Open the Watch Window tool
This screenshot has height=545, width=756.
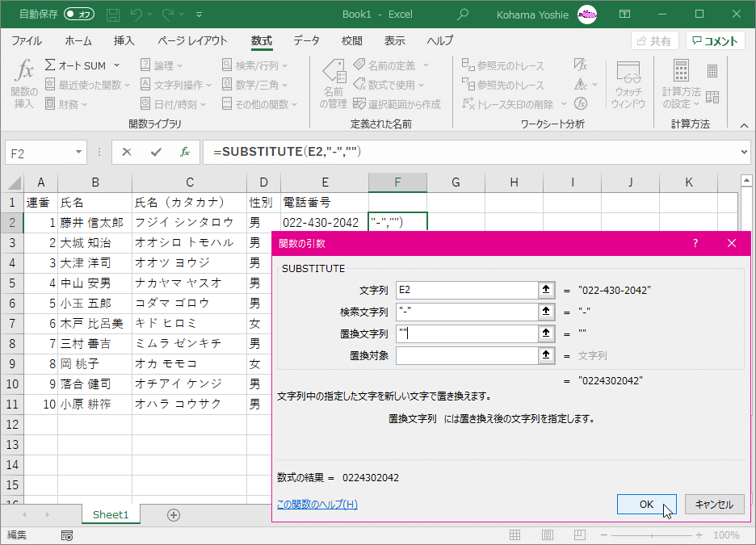point(628,83)
